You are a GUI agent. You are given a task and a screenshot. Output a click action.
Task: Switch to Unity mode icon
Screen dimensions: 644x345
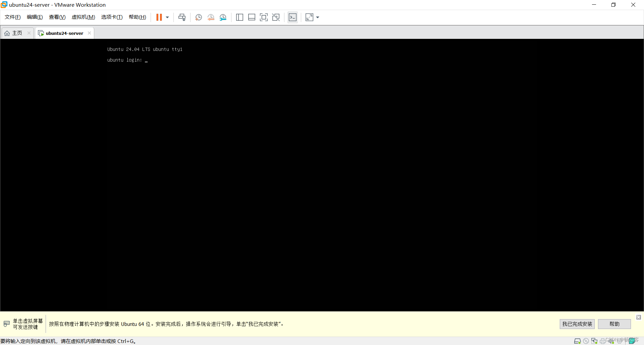click(276, 17)
